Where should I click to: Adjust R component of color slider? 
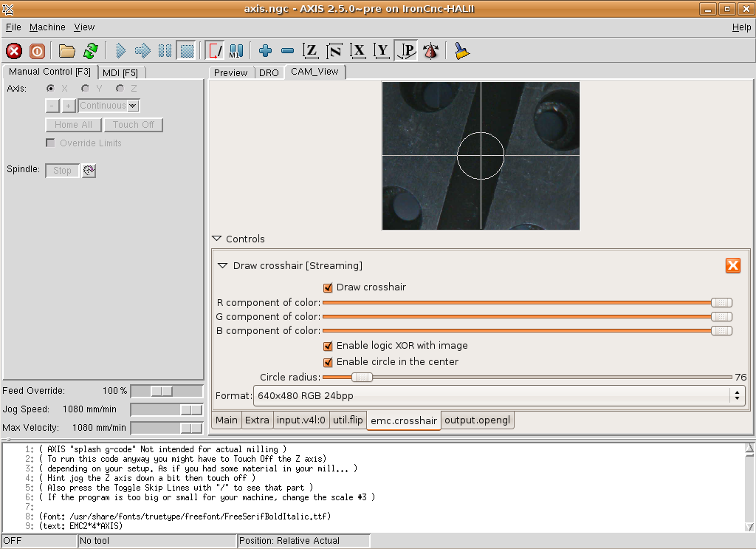(527, 302)
